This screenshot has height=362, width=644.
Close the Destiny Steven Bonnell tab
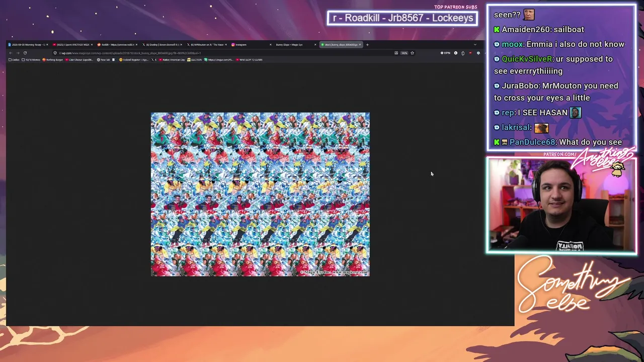pos(181,45)
